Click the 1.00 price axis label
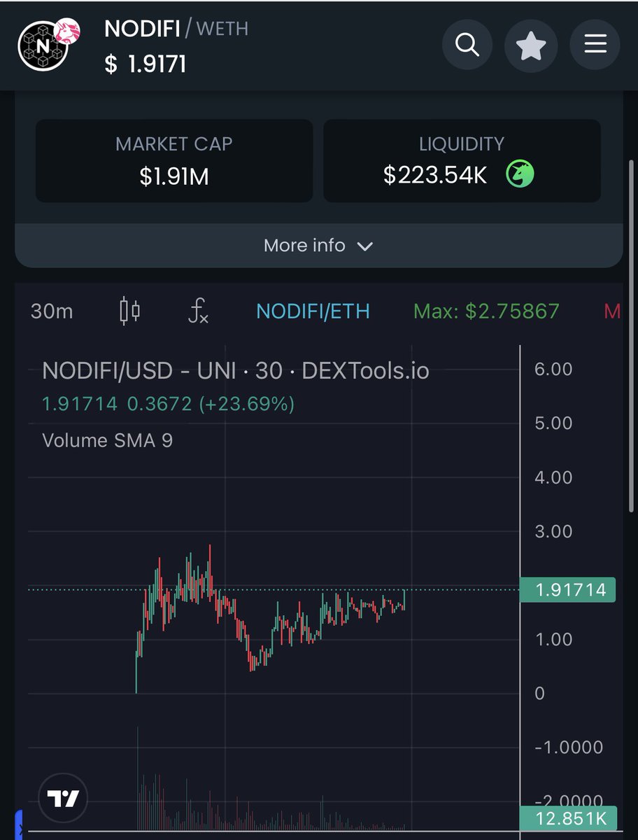 pyautogui.click(x=553, y=639)
